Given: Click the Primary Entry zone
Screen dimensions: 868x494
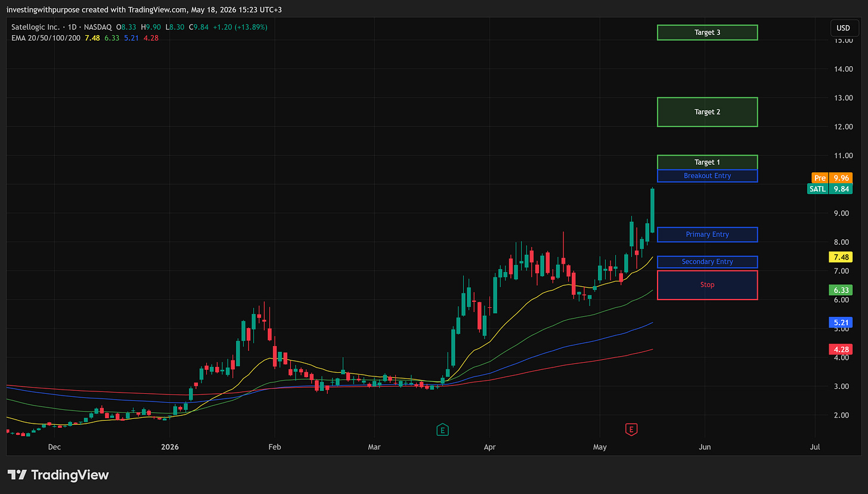Looking at the screenshot, I should pyautogui.click(x=707, y=234).
